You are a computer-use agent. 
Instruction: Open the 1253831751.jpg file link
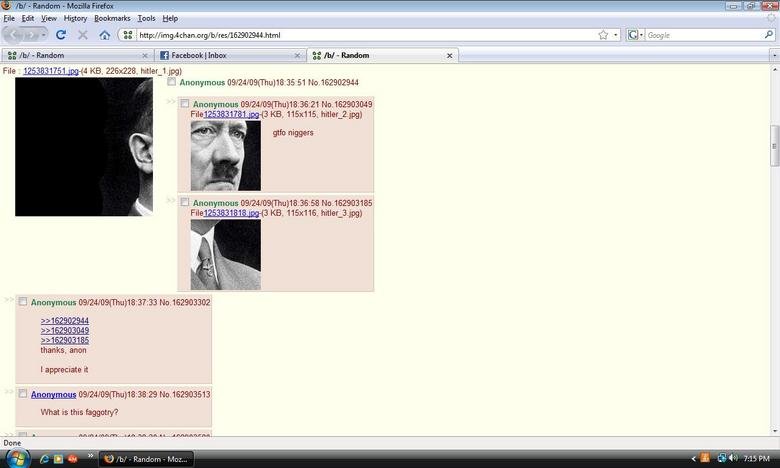click(51, 72)
